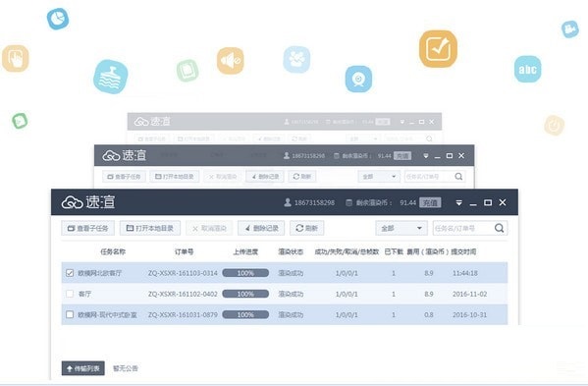
Task: Click 渲染成功 status in the 客厅 row
Action: [x=291, y=294]
